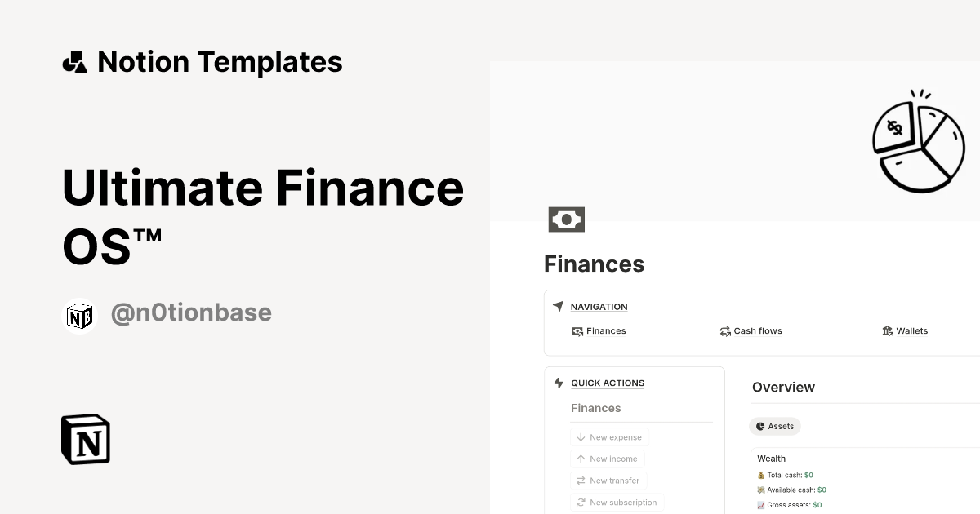The image size is (980, 514).
Task: Click the New subscription quick action
Action: click(617, 502)
